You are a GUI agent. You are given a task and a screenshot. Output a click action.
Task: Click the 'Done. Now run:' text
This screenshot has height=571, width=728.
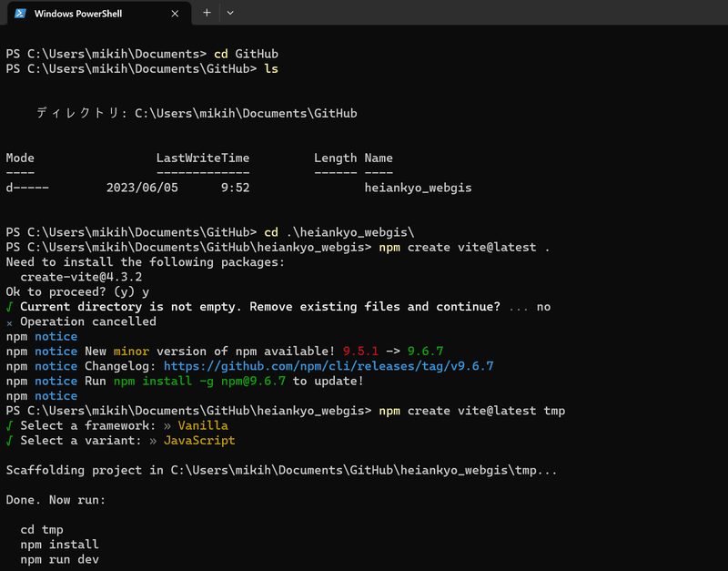56,500
